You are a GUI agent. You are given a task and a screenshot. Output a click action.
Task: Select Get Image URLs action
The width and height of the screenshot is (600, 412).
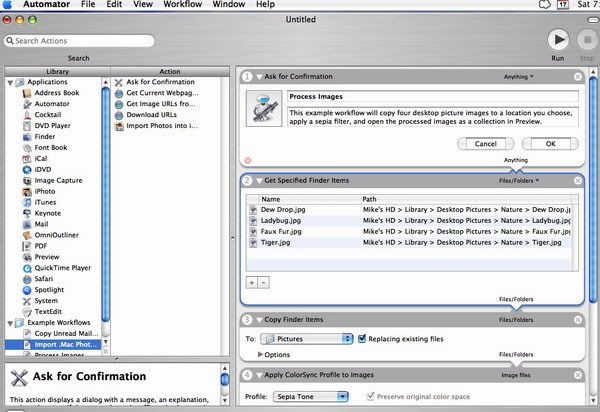[160, 104]
